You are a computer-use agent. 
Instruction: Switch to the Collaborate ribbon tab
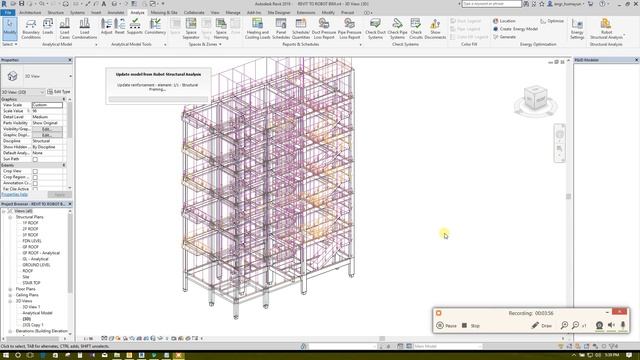point(194,13)
